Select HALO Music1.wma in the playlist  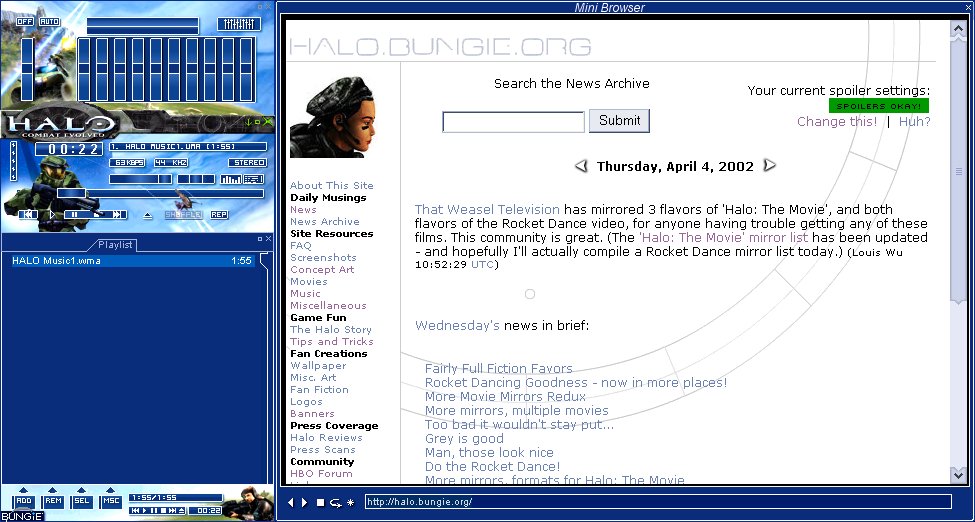pyautogui.click(x=131, y=261)
